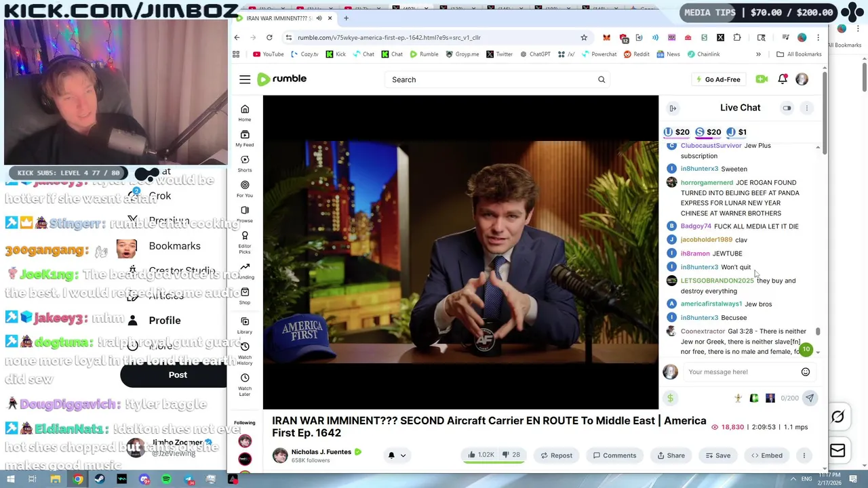Open browser extensions puzzle icon
The image size is (868, 488).
tap(737, 37)
